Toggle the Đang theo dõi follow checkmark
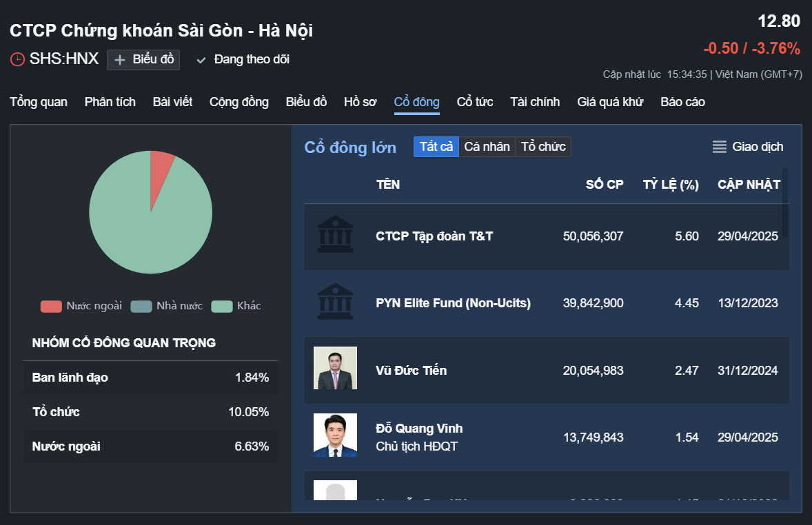Image resolution: width=812 pixels, height=525 pixels. coord(201,60)
